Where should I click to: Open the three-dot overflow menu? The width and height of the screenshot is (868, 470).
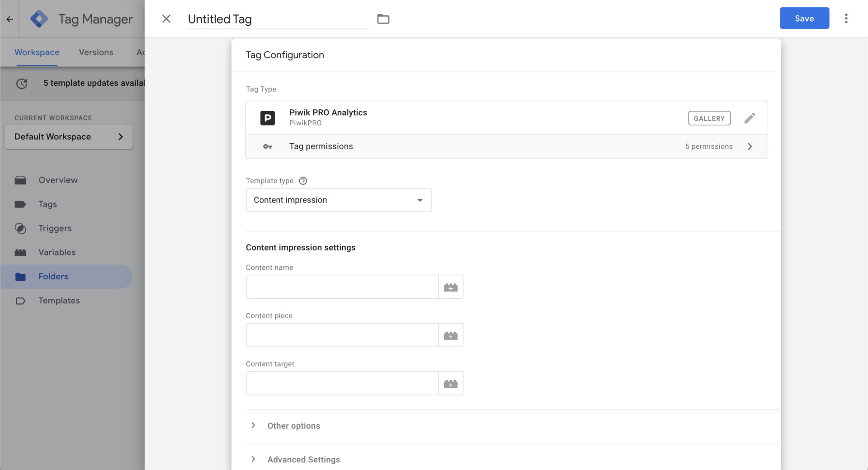846,18
